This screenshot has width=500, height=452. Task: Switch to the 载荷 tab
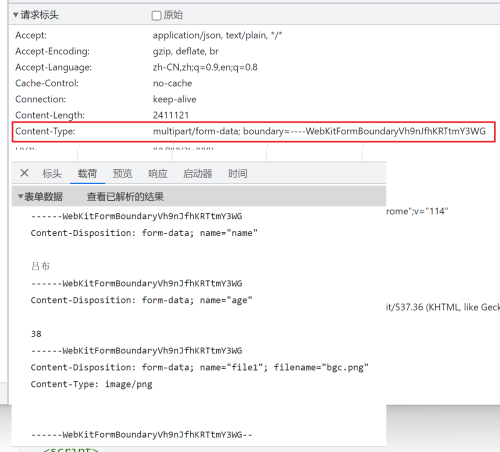(87, 173)
